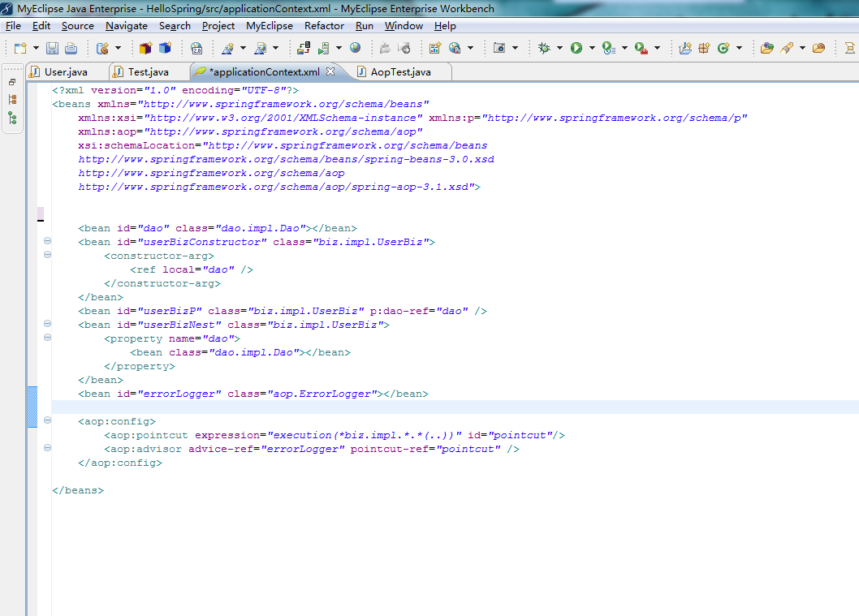Click the Print icon in toolbar

click(x=71, y=48)
